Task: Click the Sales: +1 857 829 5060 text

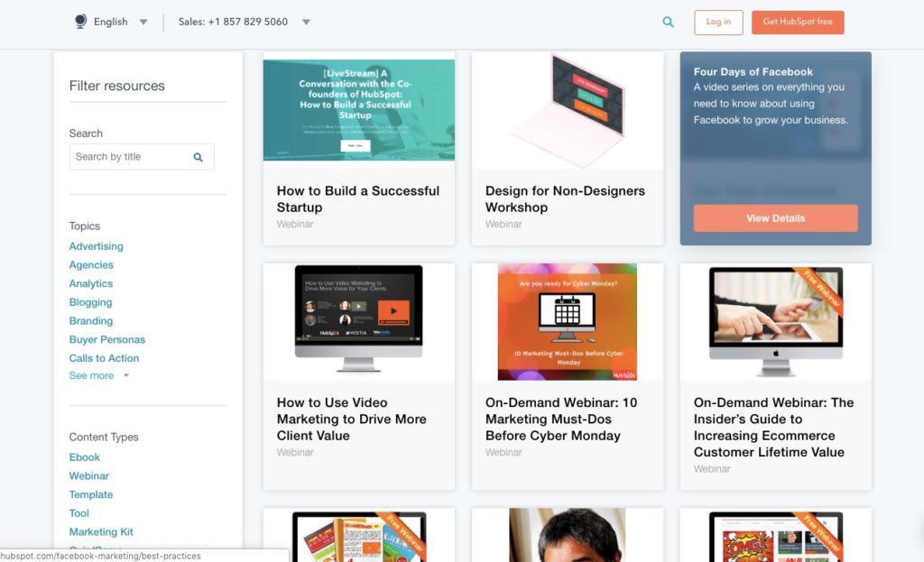Action: coord(234,22)
